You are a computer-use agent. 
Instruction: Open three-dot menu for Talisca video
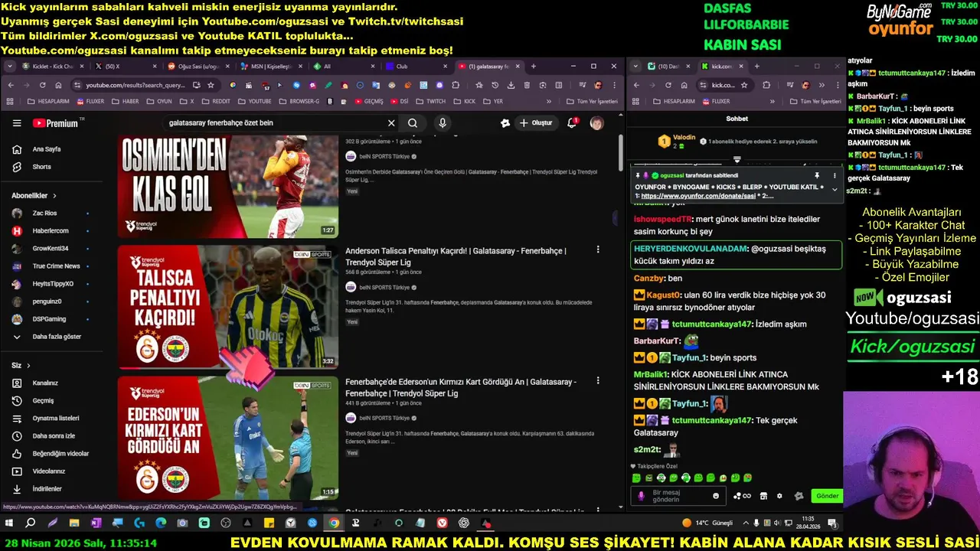coord(598,249)
